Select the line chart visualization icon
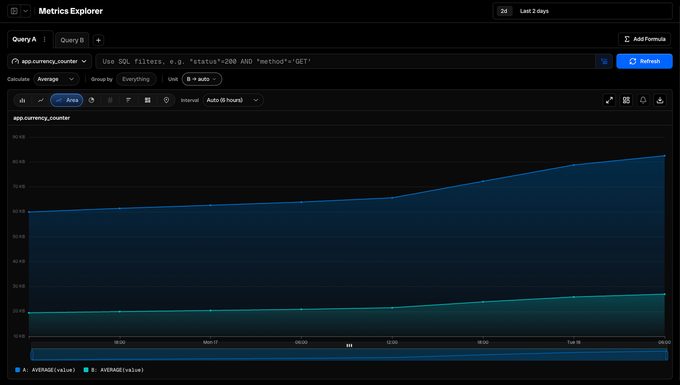This screenshot has width=680, height=385. coord(41,100)
